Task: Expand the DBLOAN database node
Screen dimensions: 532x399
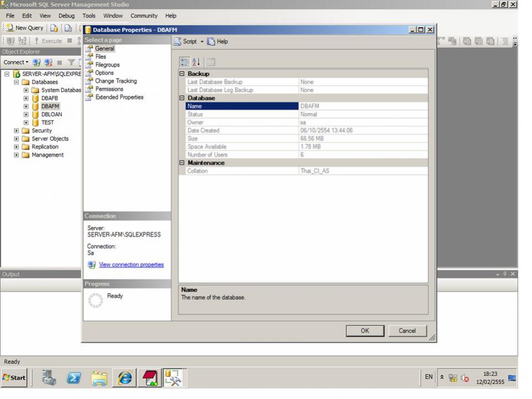Action: coord(26,115)
